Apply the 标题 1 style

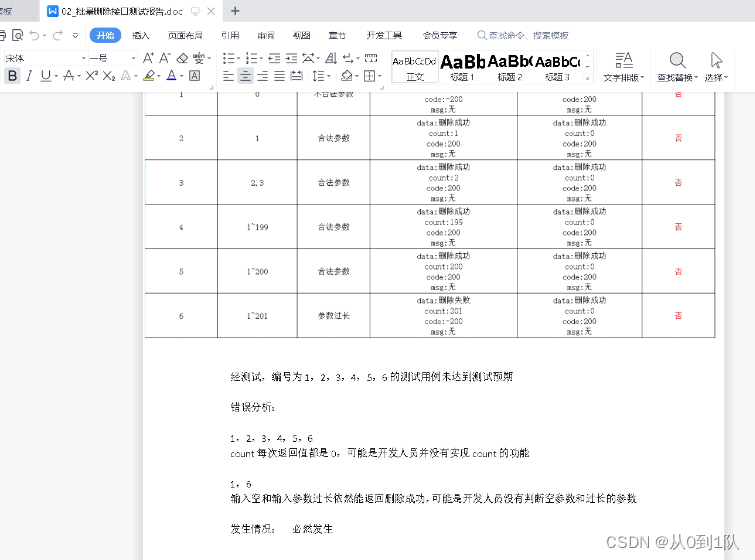point(462,67)
